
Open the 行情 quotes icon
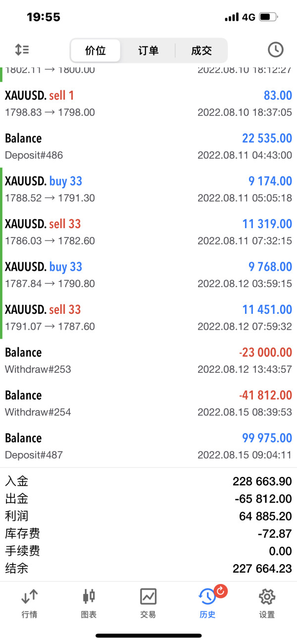pyautogui.click(x=30, y=602)
